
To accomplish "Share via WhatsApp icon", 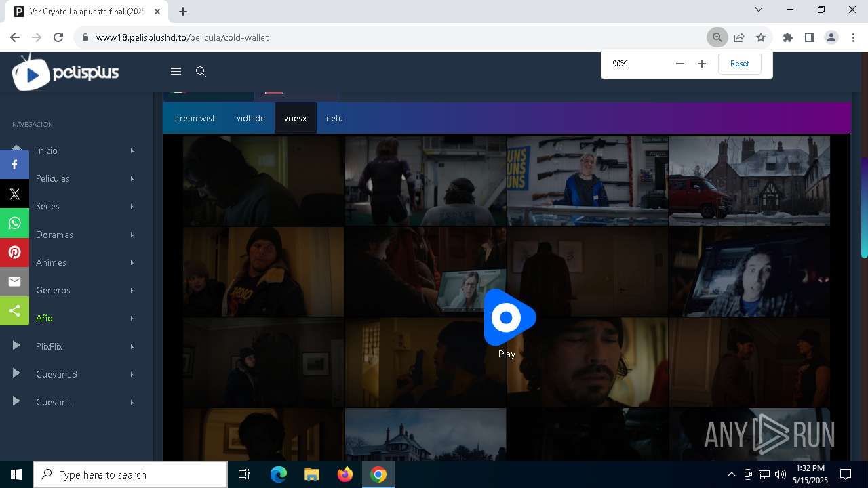I will tap(14, 223).
